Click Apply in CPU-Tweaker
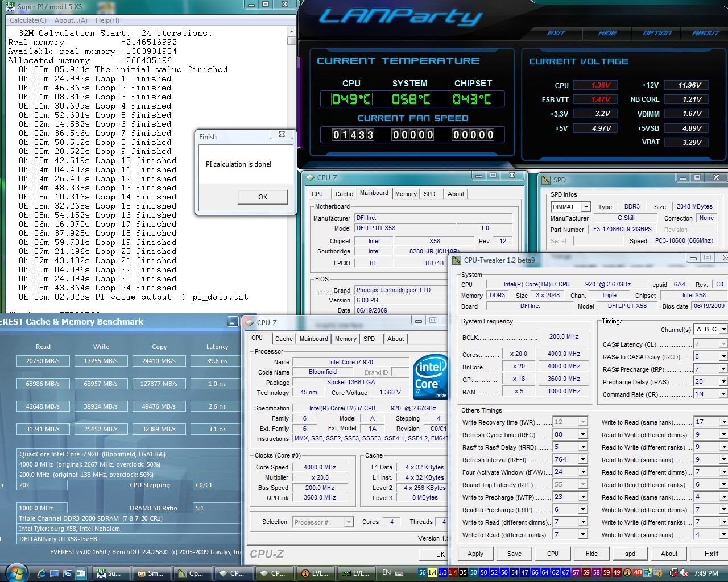The height and width of the screenshot is (582, 728). point(475,554)
